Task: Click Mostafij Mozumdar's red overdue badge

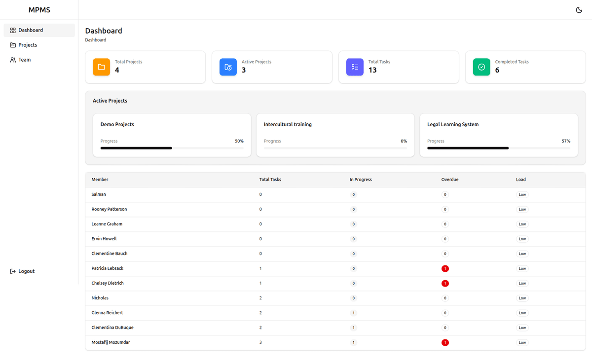Action: coord(445,343)
